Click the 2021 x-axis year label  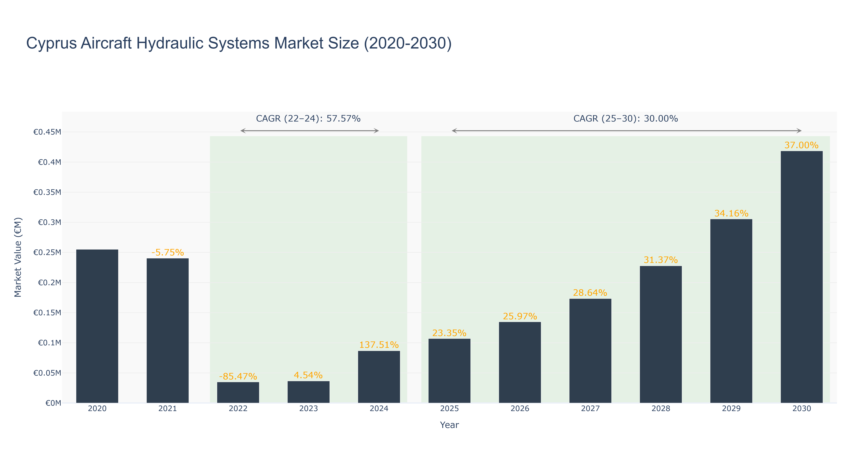[x=167, y=408]
